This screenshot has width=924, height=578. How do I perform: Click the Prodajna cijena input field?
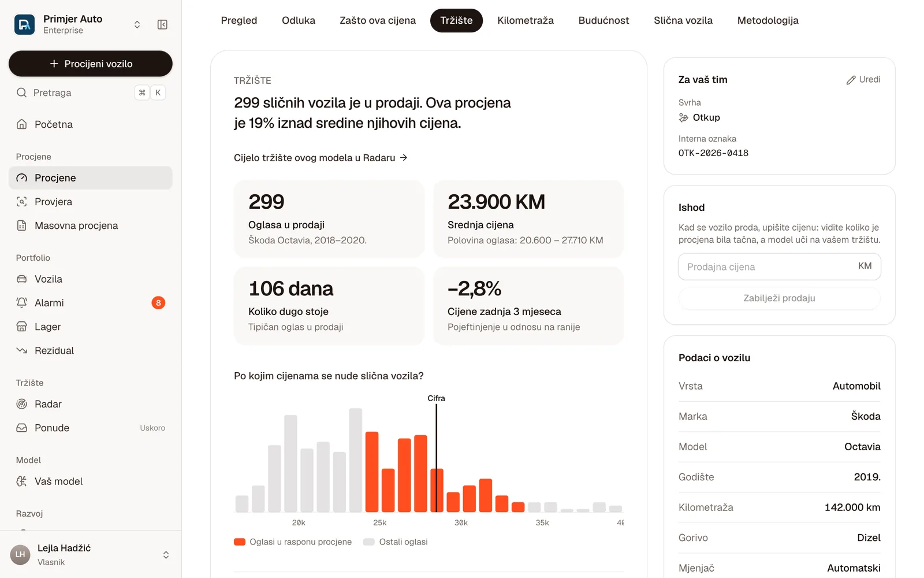tap(780, 266)
